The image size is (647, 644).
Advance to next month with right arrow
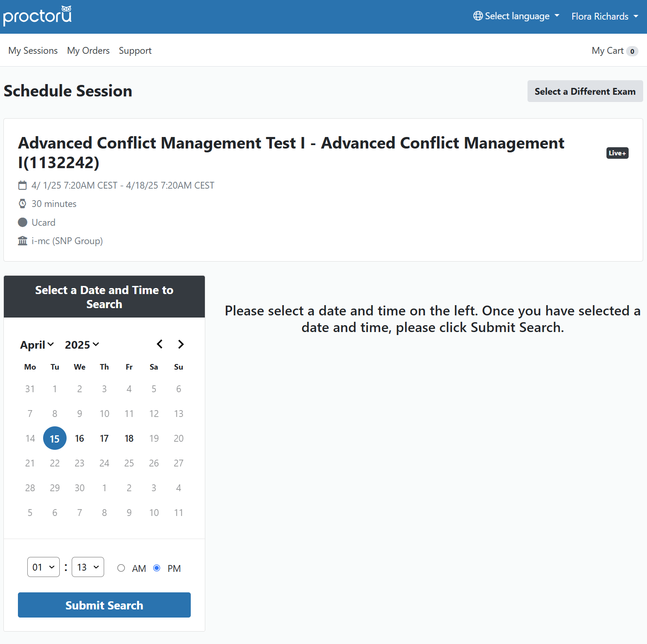tap(181, 344)
